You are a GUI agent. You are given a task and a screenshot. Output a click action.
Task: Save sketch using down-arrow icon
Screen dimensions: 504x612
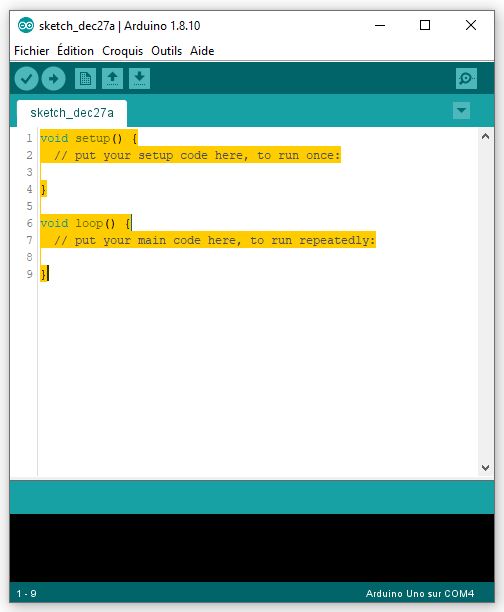(x=139, y=79)
